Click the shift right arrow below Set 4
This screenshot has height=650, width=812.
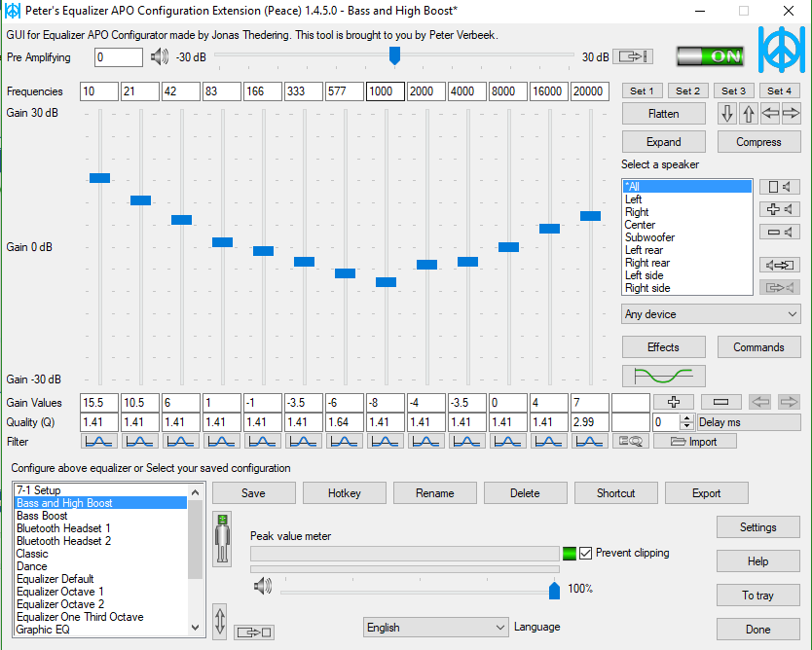(x=791, y=113)
